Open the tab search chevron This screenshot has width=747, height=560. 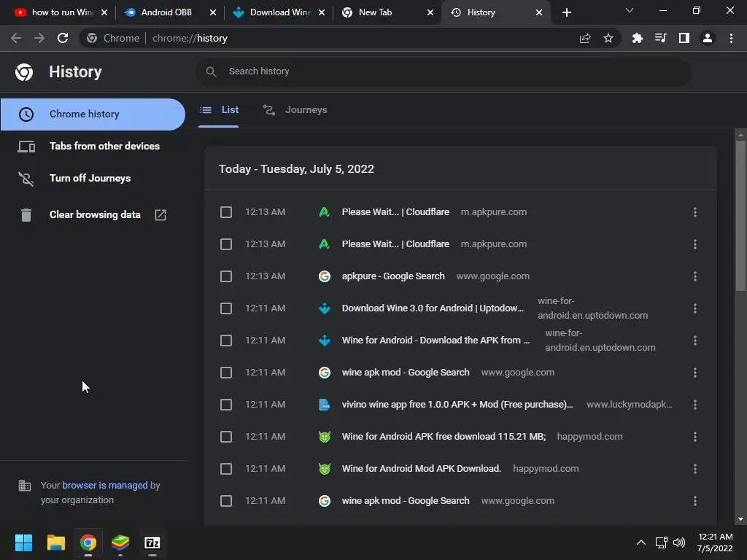pyautogui.click(x=630, y=10)
